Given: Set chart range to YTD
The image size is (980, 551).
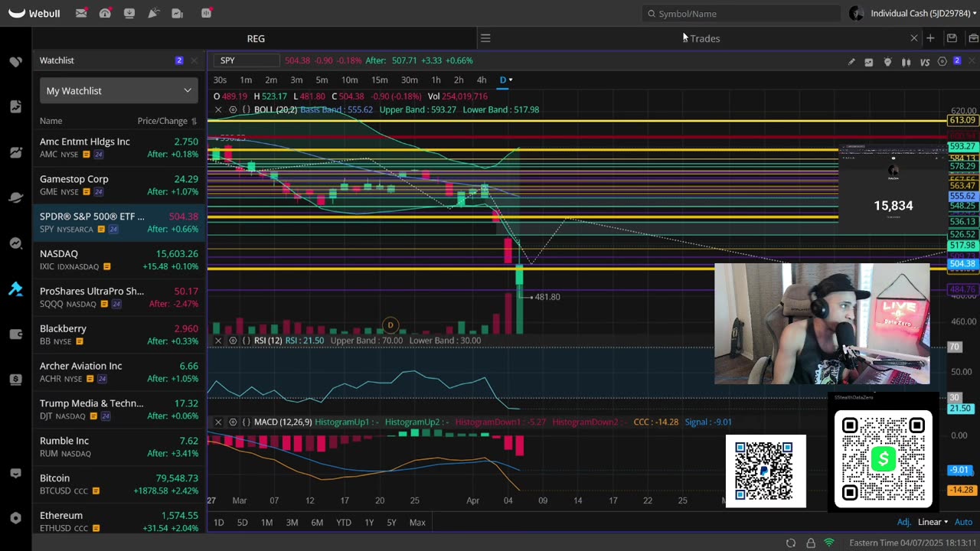Looking at the screenshot, I should [x=344, y=522].
